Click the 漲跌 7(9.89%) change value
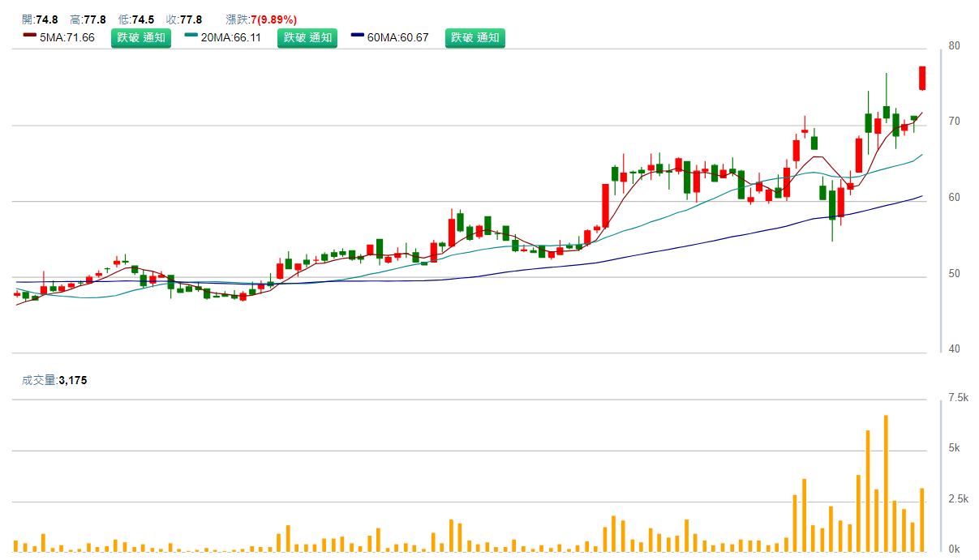The width and height of the screenshot is (979, 560). tap(261, 19)
